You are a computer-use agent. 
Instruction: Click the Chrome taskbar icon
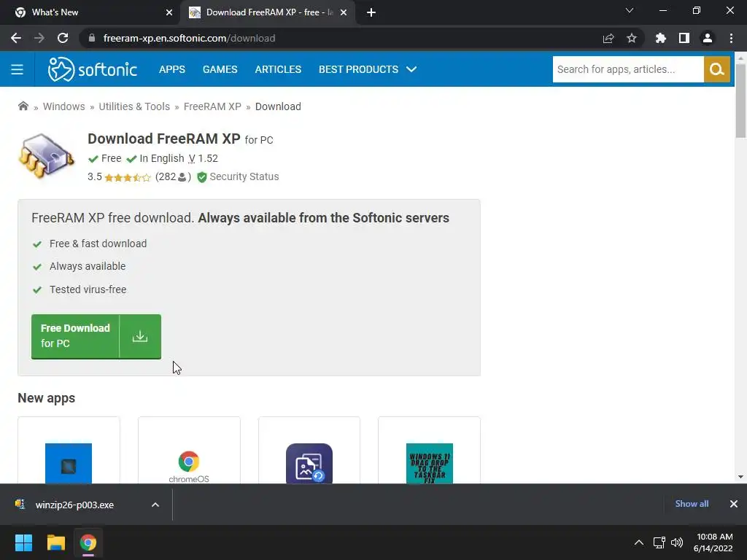[x=88, y=542]
